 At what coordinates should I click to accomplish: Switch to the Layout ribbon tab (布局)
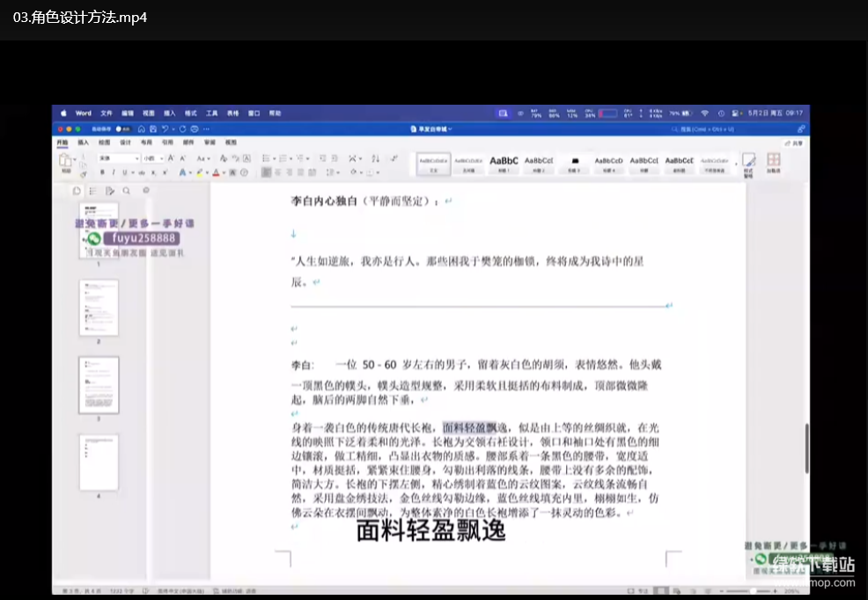pyautogui.click(x=146, y=143)
